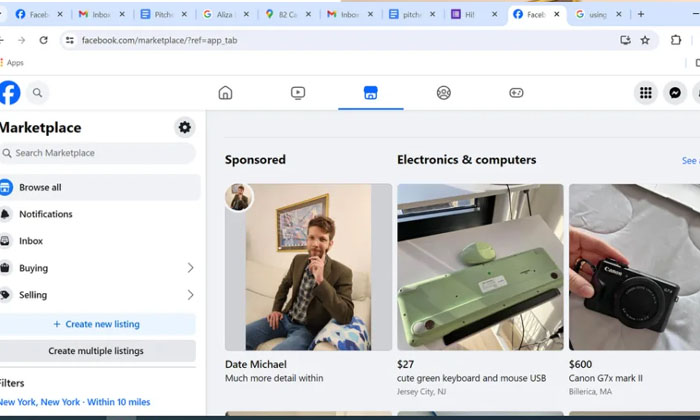This screenshot has height=420, width=700.
Task: Open the Marketplace Inbox item
Action: [31, 241]
